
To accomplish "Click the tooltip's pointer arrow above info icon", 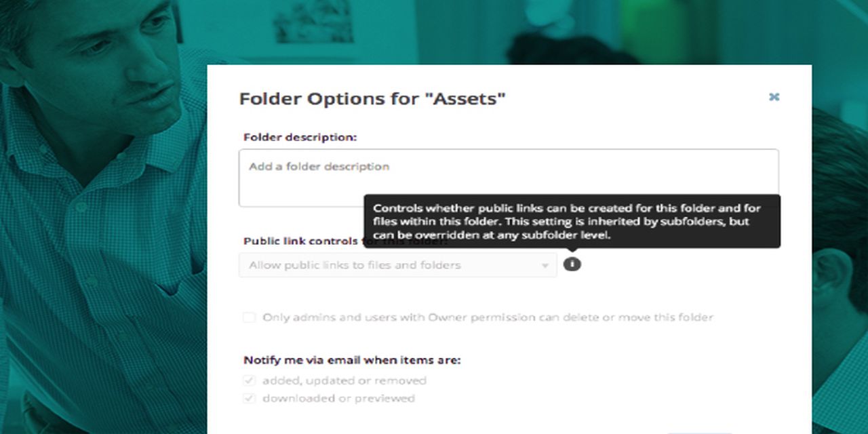I will 572,250.
